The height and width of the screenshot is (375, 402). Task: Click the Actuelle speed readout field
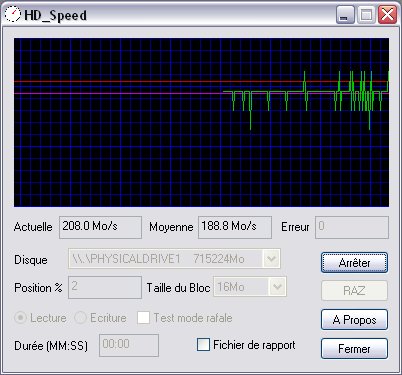[100, 227]
